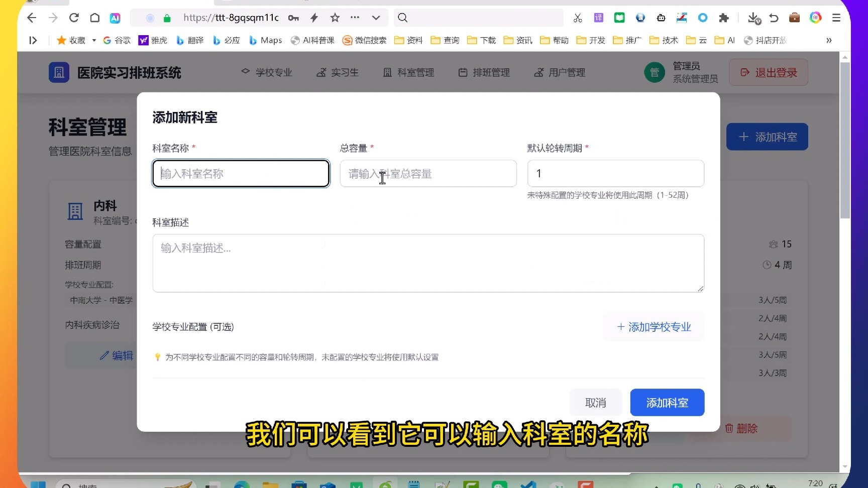
Task: Click the password key icon in address bar
Action: pos(293,18)
